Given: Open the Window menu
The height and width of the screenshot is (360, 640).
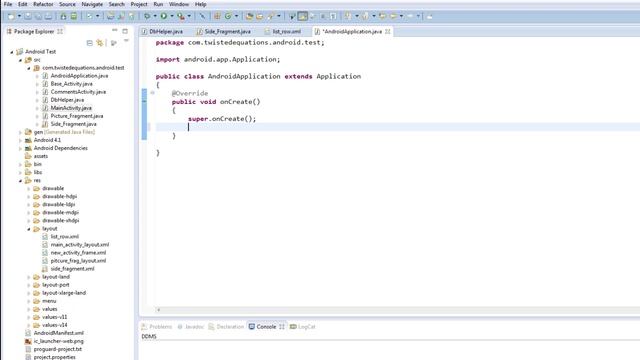Looking at the screenshot, I should pos(179,4).
